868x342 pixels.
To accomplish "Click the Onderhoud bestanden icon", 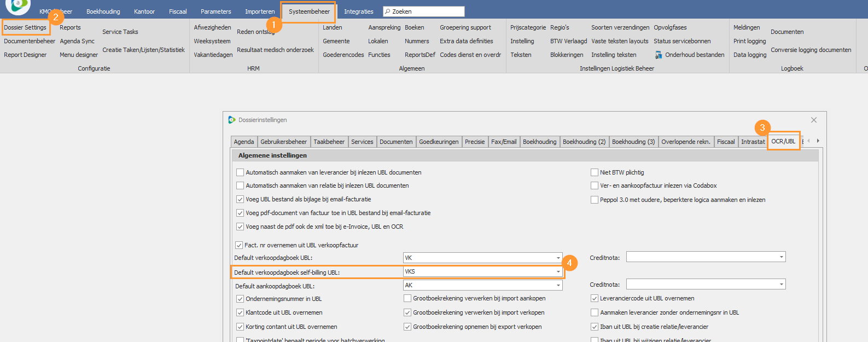I will [x=659, y=55].
